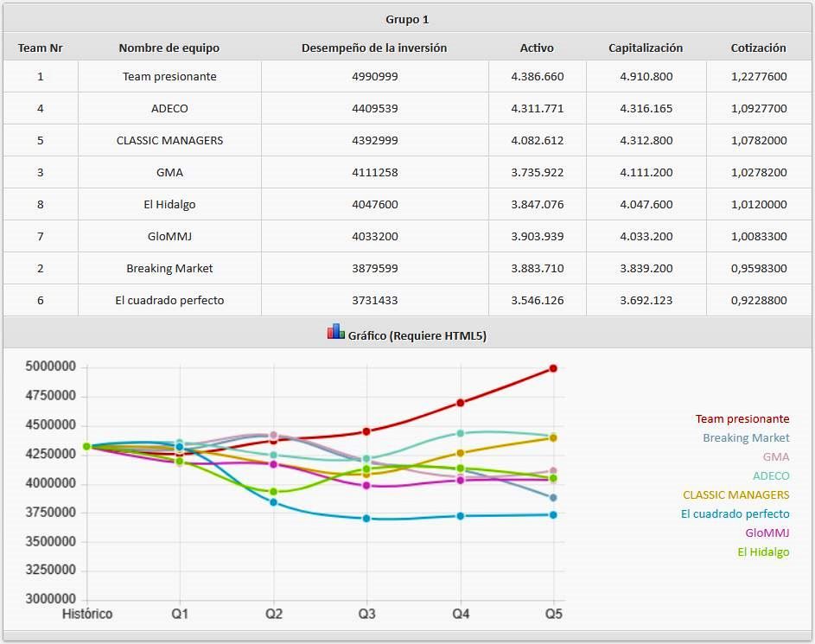The height and width of the screenshot is (644, 815).
Task: Click the performance value 4047600
Action: pyautogui.click(x=375, y=204)
